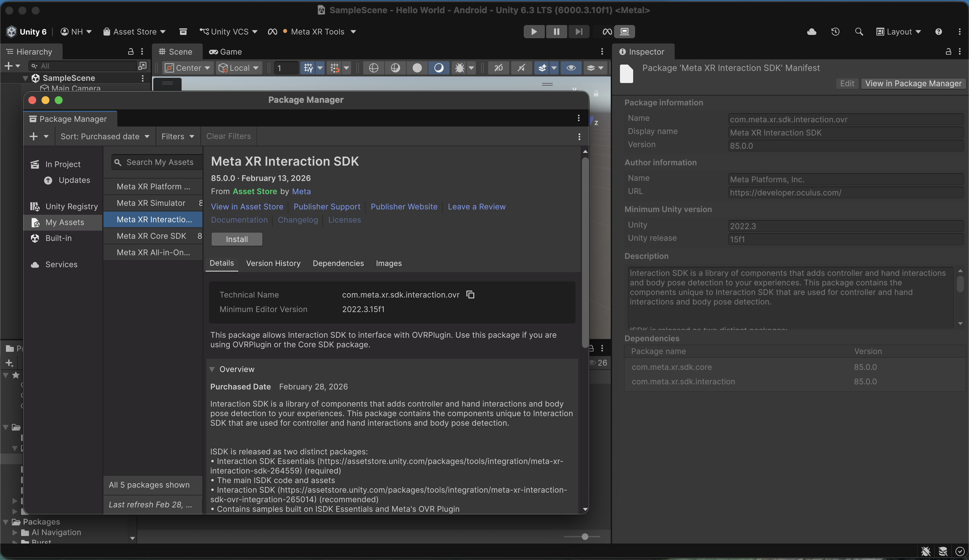Click the Play button in toolbar
This screenshot has height=560, width=969.
(534, 32)
